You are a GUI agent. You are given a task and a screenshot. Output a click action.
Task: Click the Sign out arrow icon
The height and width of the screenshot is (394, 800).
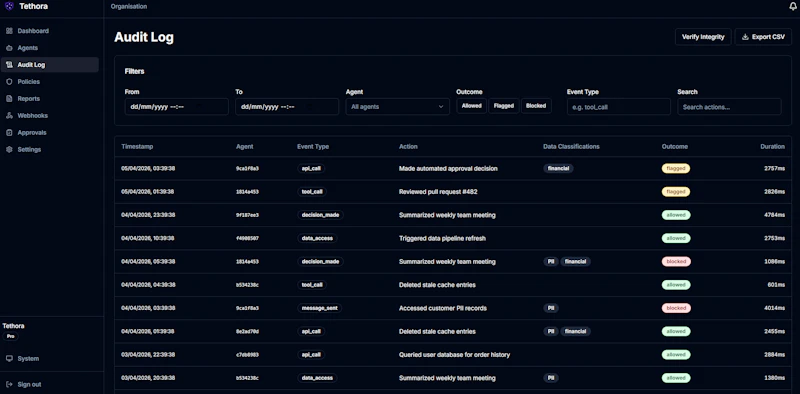(x=9, y=384)
